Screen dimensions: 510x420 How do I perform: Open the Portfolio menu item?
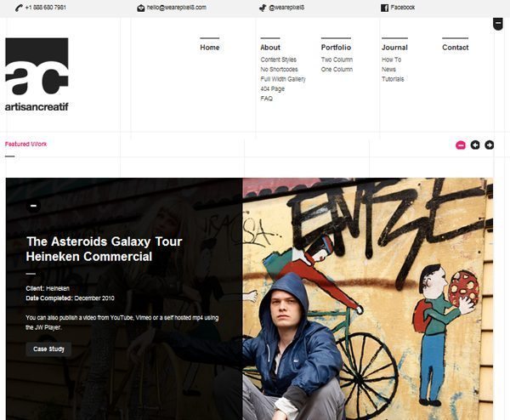pyautogui.click(x=336, y=48)
